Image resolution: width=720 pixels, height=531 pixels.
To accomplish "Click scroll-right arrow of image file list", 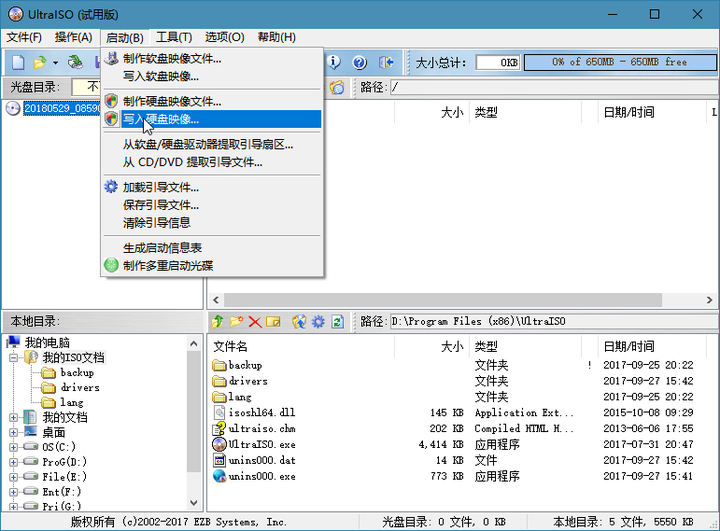I will (709, 300).
